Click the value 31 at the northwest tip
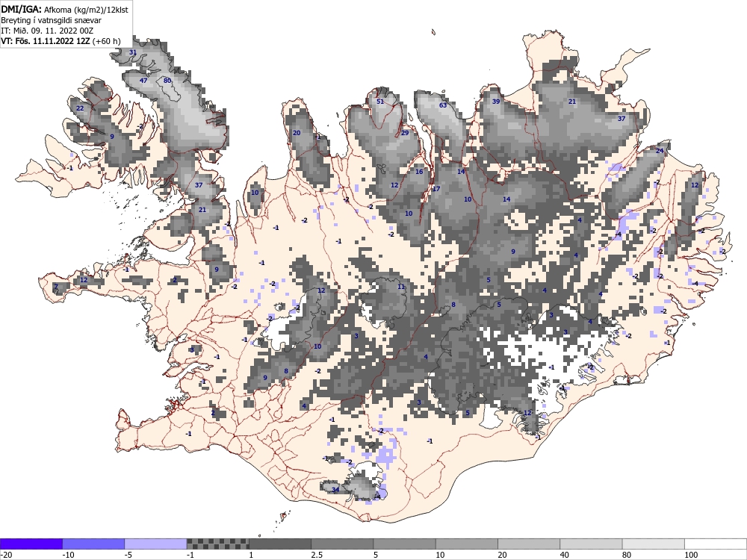Viewport: 747px width, 560px height. (133, 52)
